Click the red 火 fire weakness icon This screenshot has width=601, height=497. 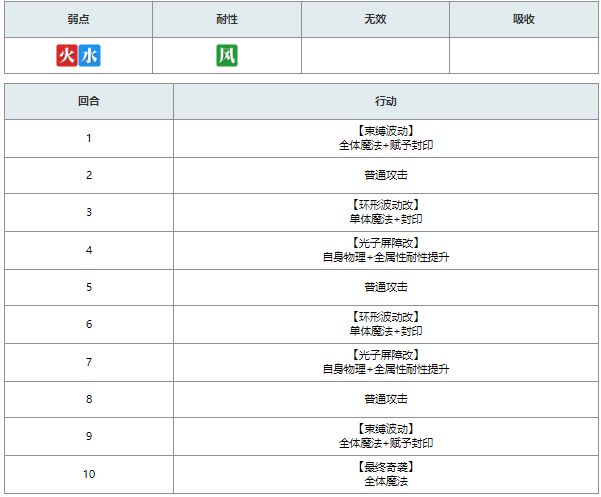[x=67, y=56]
